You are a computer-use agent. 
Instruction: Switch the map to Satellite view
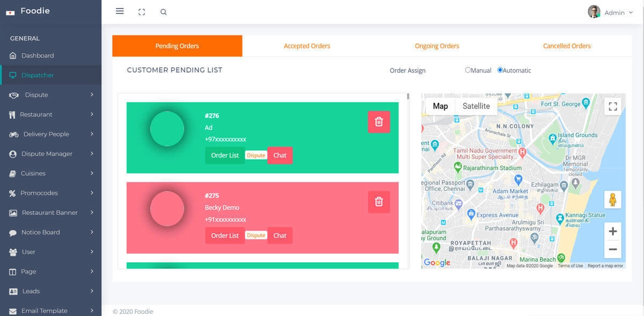pos(476,106)
